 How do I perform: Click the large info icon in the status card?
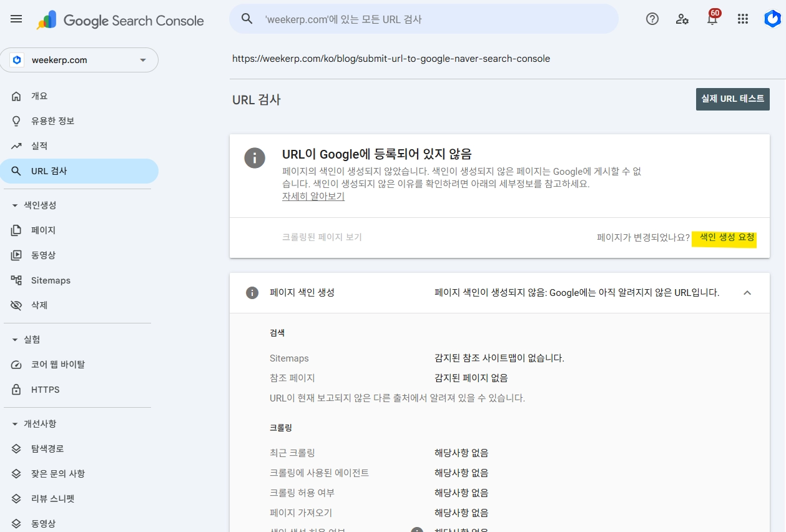255,157
